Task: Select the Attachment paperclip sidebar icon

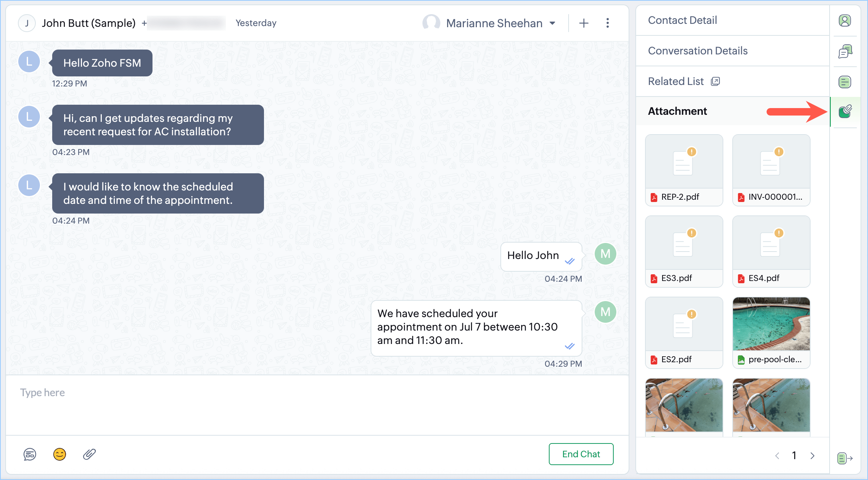Action: (x=845, y=111)
